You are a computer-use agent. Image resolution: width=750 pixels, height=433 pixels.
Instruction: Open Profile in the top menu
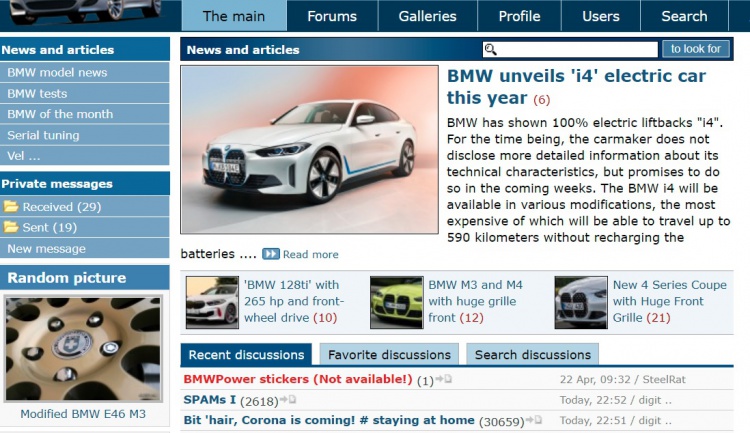coord(519,16)
